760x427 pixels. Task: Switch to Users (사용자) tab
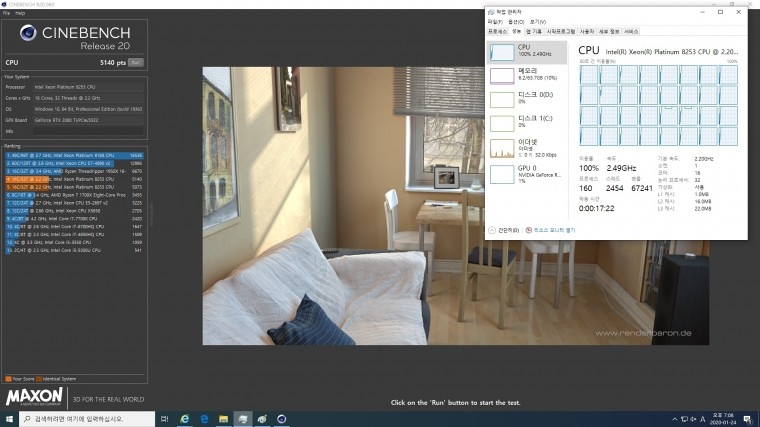point(587,32)
